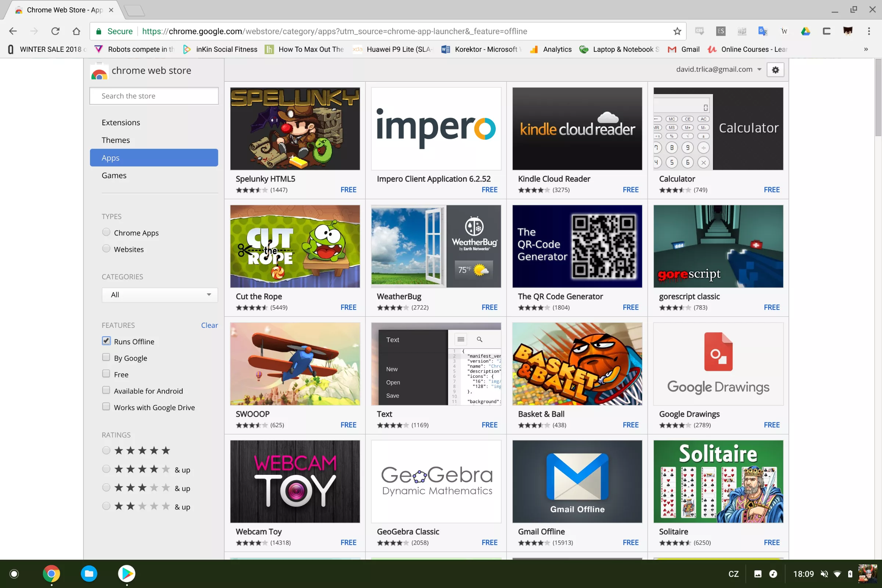
Task: Enable the Free filter checkbox
Action: tap(106, 374)
